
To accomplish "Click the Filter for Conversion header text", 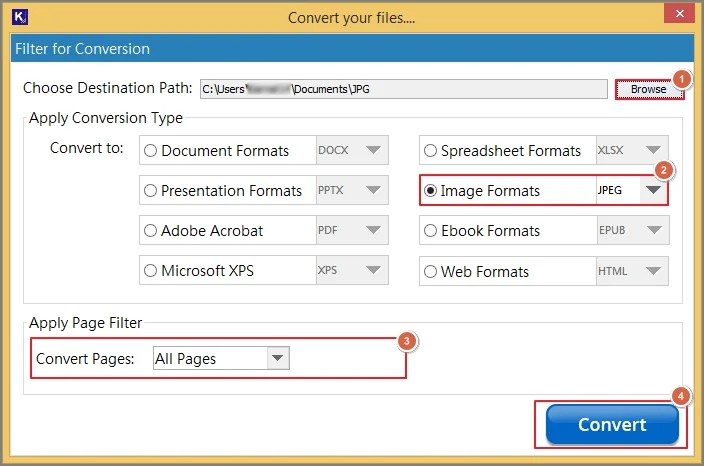I will [83, 48].
